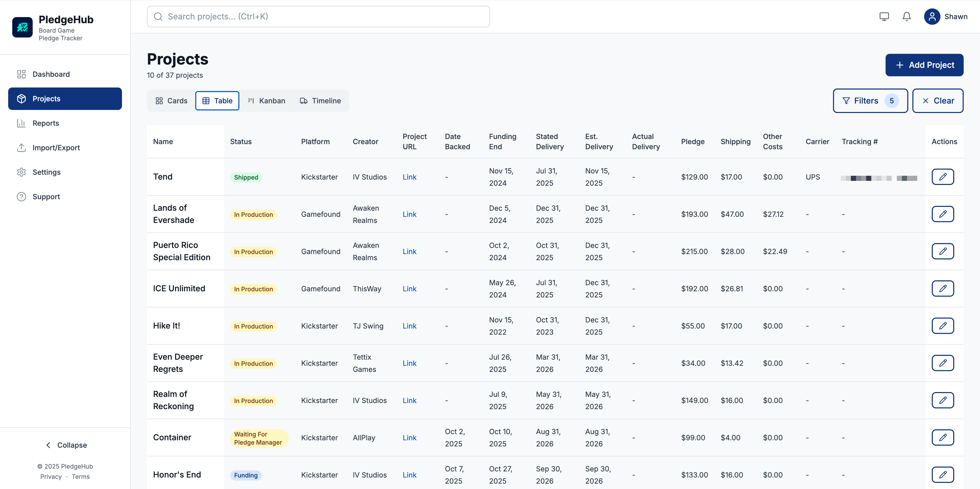980x489 pixels.
Task: Open the project Link for Hike It!
Action: click(409, 325)
